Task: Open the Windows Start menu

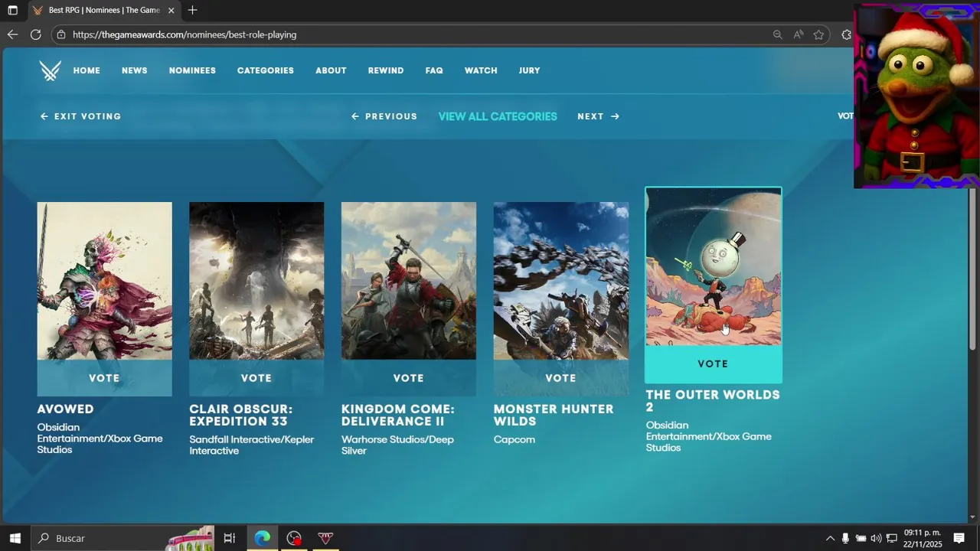Action: [15, 538]
